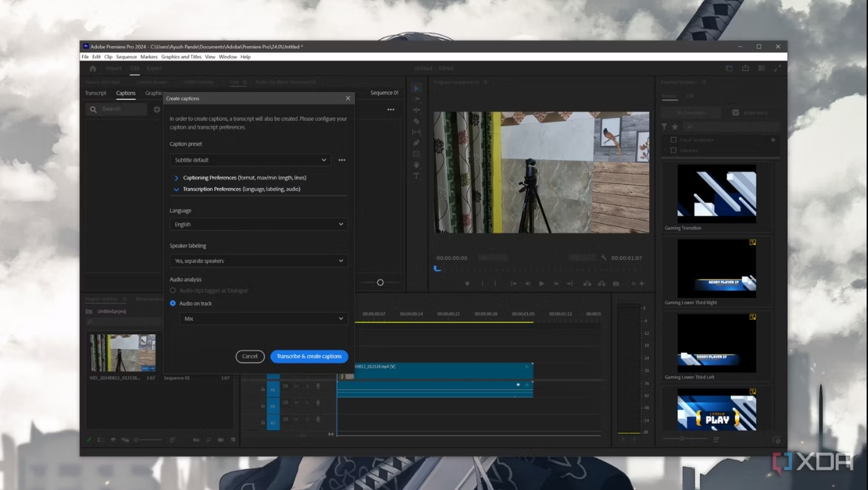Adjust the Text panel zoom slider handle
The height and width of the screenshot is (490, 868).
[380, 283]
